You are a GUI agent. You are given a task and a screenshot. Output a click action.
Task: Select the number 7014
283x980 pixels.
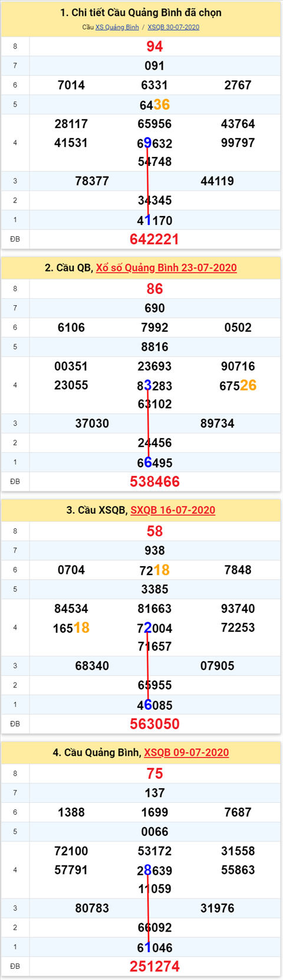click(x=71, y=85)
